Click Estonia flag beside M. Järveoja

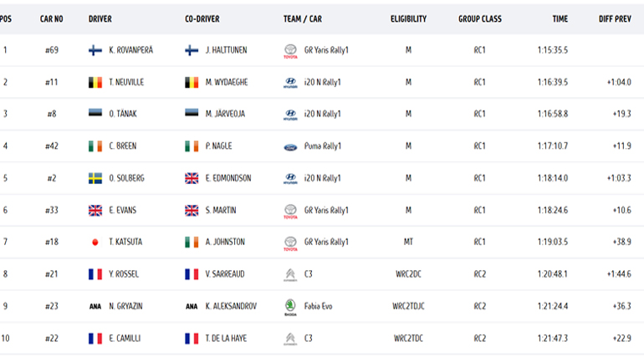point(192,115)
